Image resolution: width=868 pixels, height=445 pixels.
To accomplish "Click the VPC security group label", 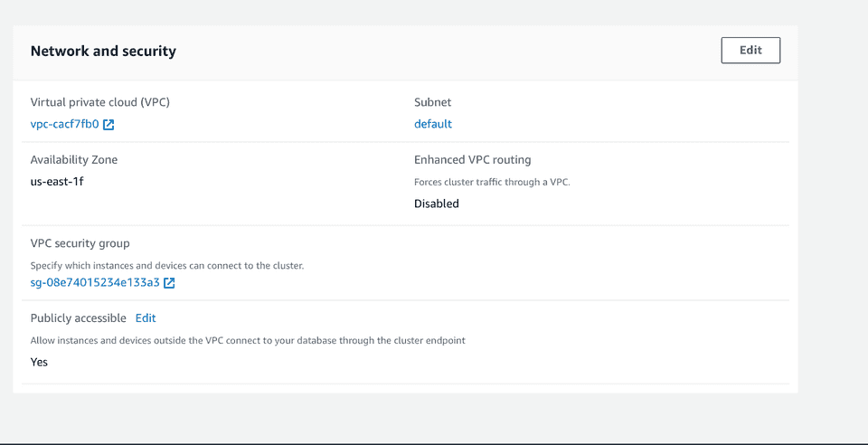I will [x=80, y=243].
